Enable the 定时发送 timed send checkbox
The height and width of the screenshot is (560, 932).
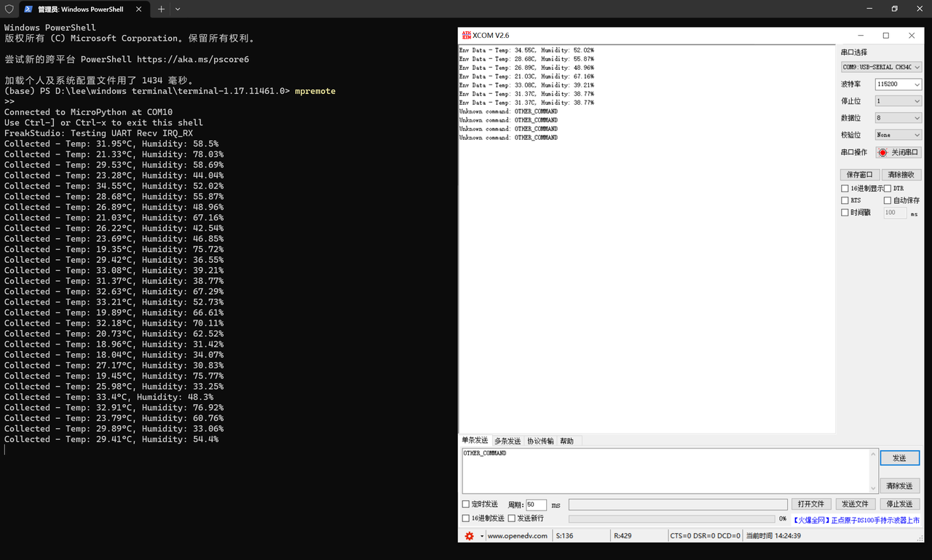click(466, 504)
